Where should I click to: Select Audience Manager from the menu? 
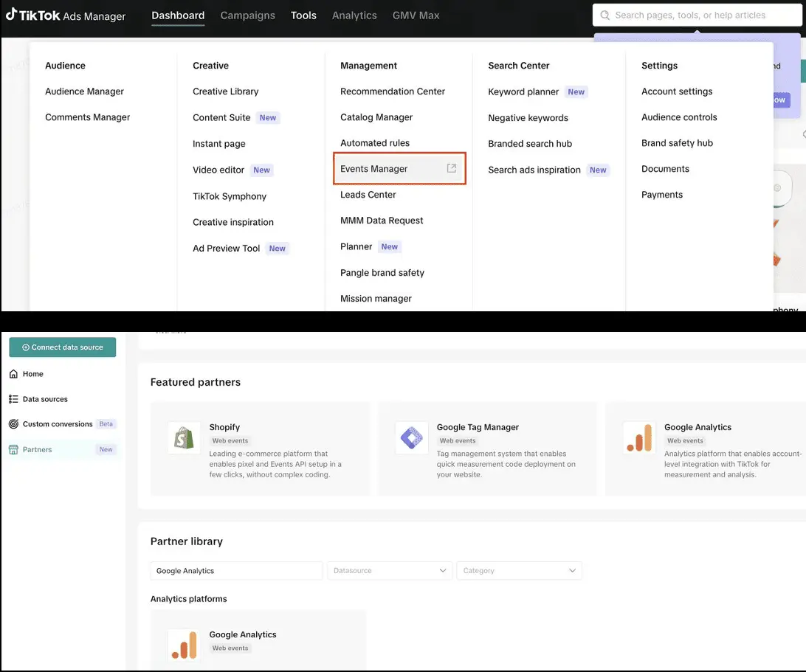point(84,91)
